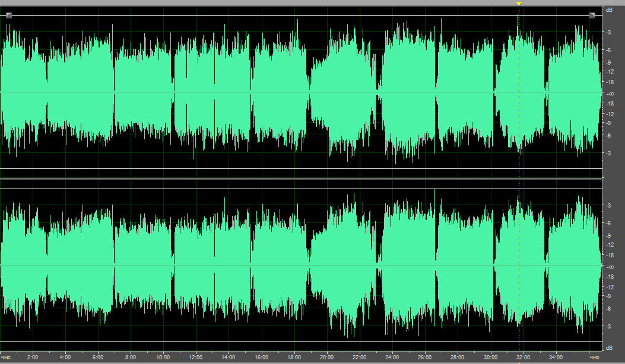Click the 2:00 mark on timeline ruler
The image size is (625, 364).
pyautogui.click(x=33, y=357)
